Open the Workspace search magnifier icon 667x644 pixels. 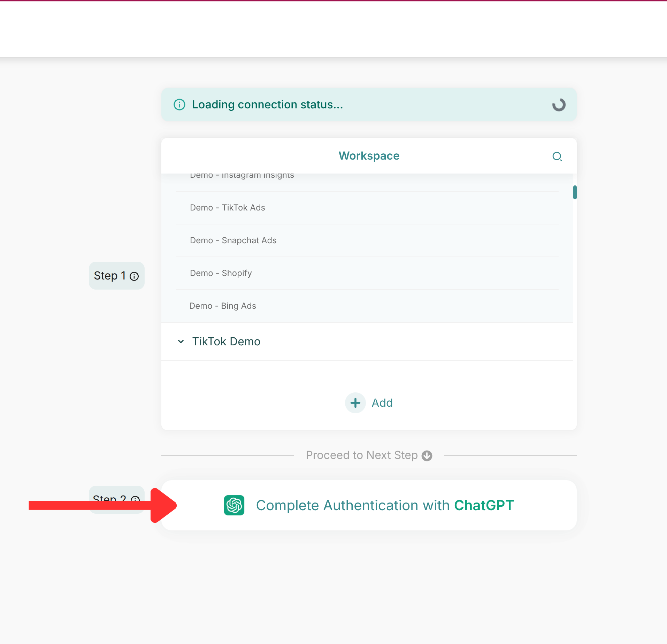click(557, 156)
